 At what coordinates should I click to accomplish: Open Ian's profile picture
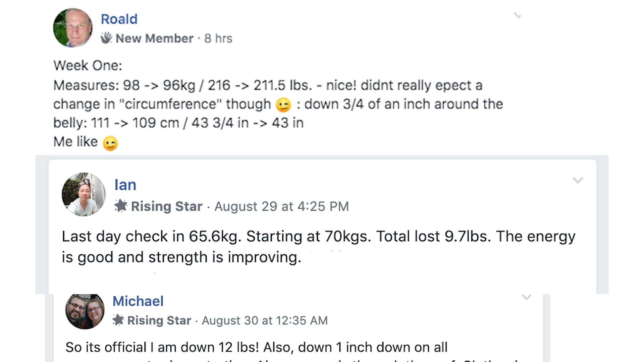84,194
